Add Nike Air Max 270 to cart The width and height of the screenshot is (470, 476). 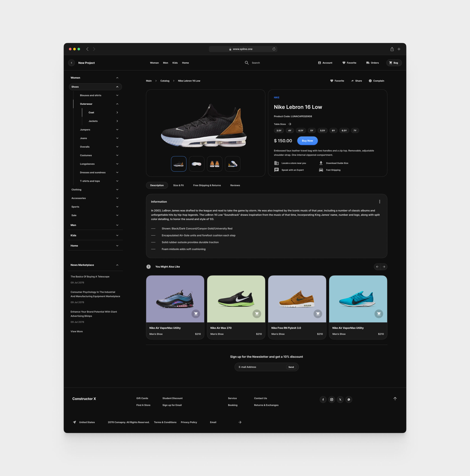click(257, 314)
